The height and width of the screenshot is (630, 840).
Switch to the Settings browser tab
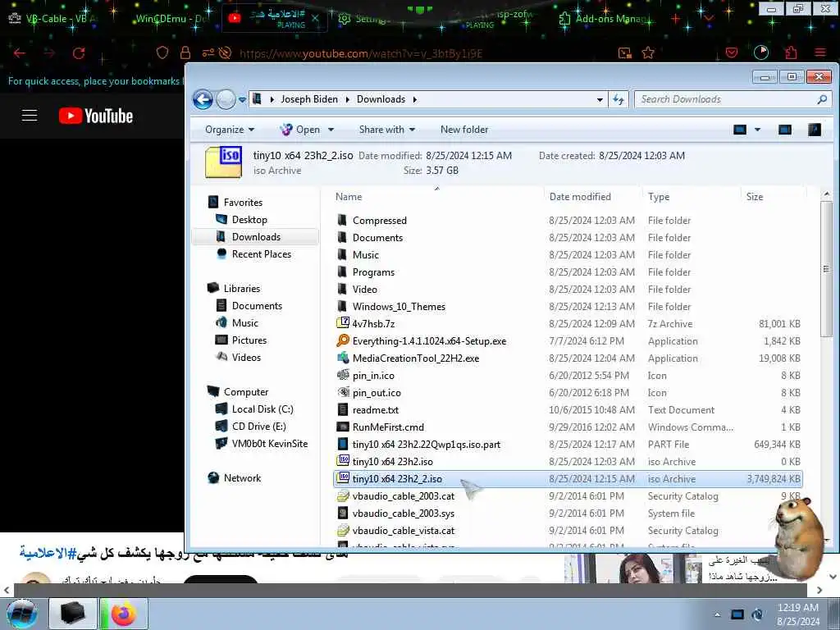(363, 18)
